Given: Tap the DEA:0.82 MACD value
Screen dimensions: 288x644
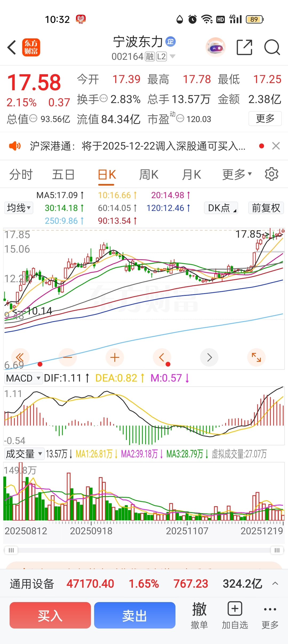Looking at the screenshot, I should (x=120, y=378).
